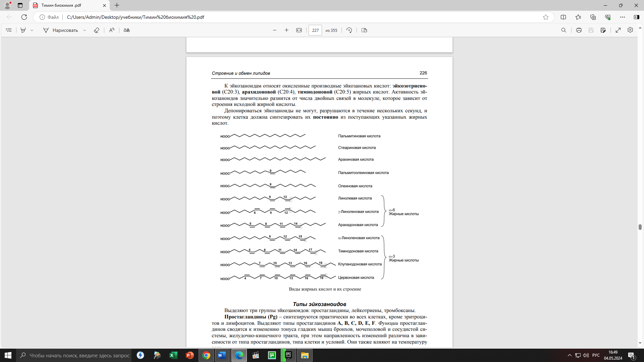Search within the PDF document
Screen dimensions: 644x362
coord(564,30)
